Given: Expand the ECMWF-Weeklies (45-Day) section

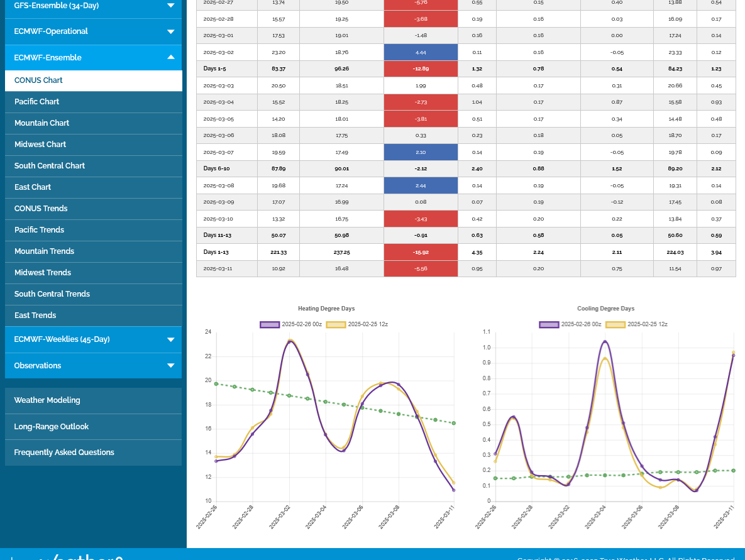Looking at the screenshot, I should pyautogui.click(x=93, y=339).
